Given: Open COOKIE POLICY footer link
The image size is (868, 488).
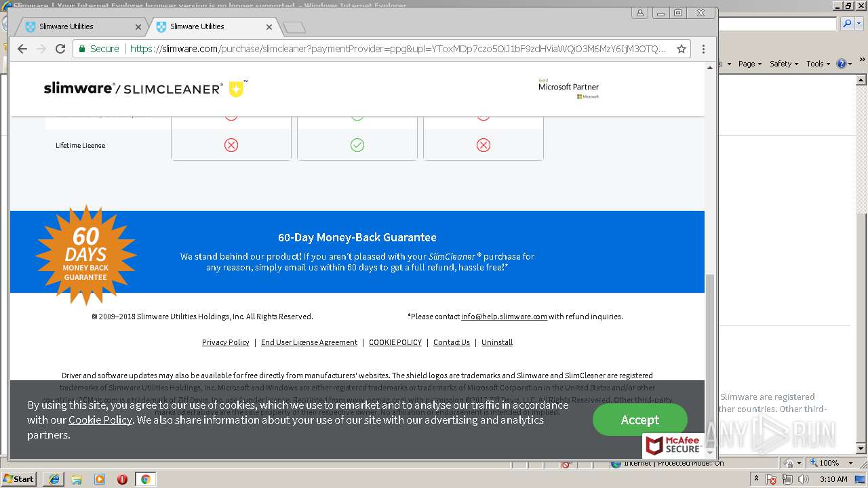Looking at the screenshot, I should [x=395, y=342].
